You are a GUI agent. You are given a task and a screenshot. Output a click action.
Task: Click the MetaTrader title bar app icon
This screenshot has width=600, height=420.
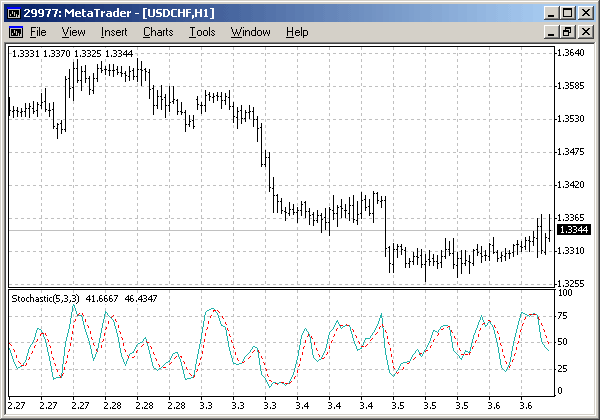click(14, 13)
